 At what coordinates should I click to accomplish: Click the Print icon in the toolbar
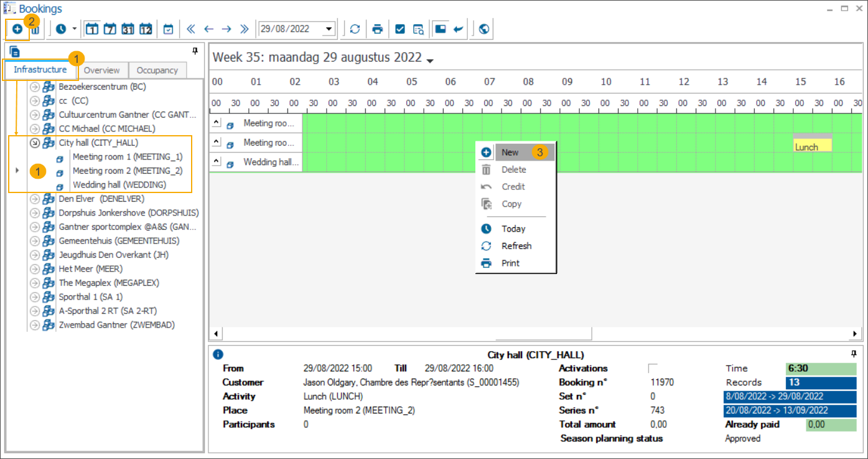click(x=378, y=28)
